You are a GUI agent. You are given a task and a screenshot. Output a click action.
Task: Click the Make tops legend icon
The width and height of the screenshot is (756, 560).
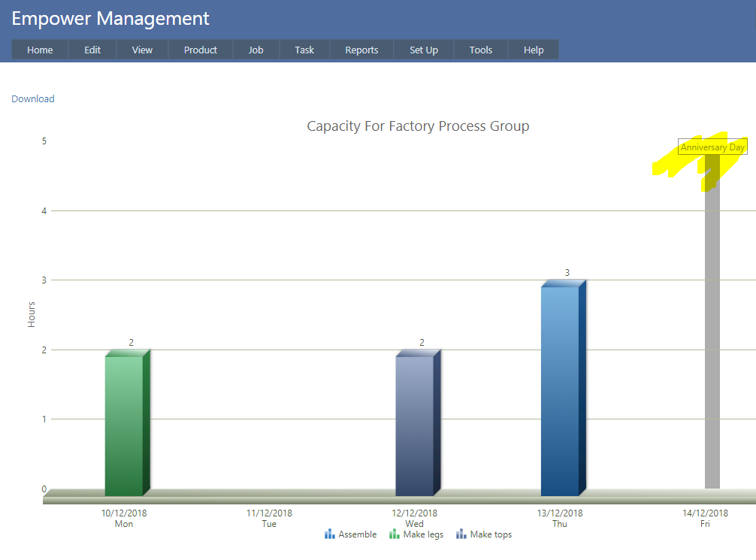point(461,534)
